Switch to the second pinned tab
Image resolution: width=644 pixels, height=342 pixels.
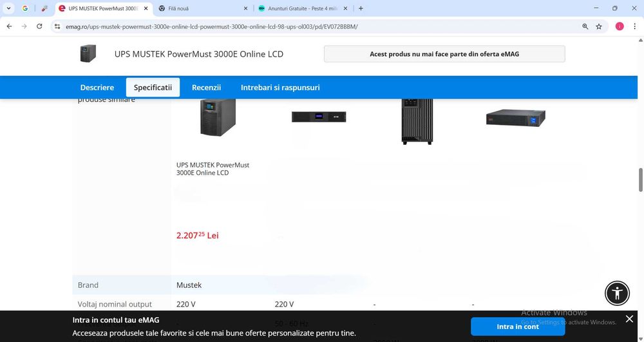pyautogui.click(x=44, y=8)
